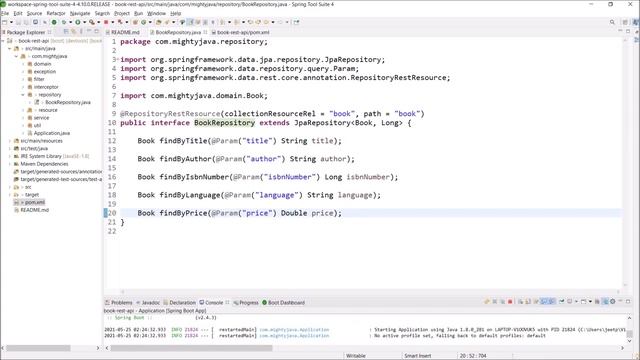640x360 pixels.
Task: Click the Collapse All icon in Package Explorer
Action: tap(66, 32)
